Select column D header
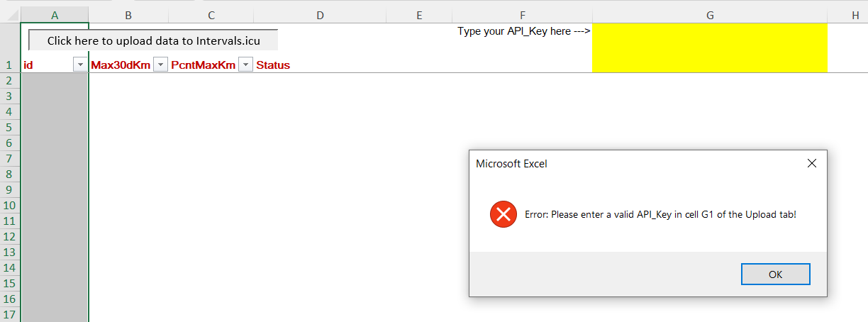The height and width of the screenshot is (322, 868). [320, 15]
